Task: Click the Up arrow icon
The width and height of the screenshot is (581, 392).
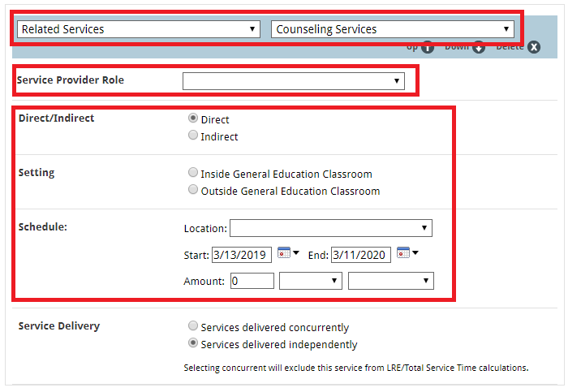Action: click(x=428, y=47)
